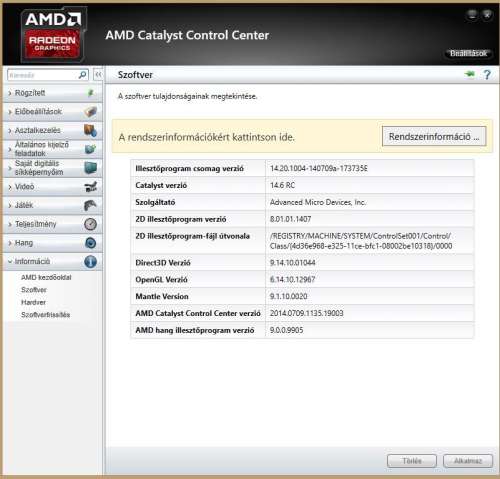
Task: Select Hardver in the sidebar
Action: click(33, 302)
